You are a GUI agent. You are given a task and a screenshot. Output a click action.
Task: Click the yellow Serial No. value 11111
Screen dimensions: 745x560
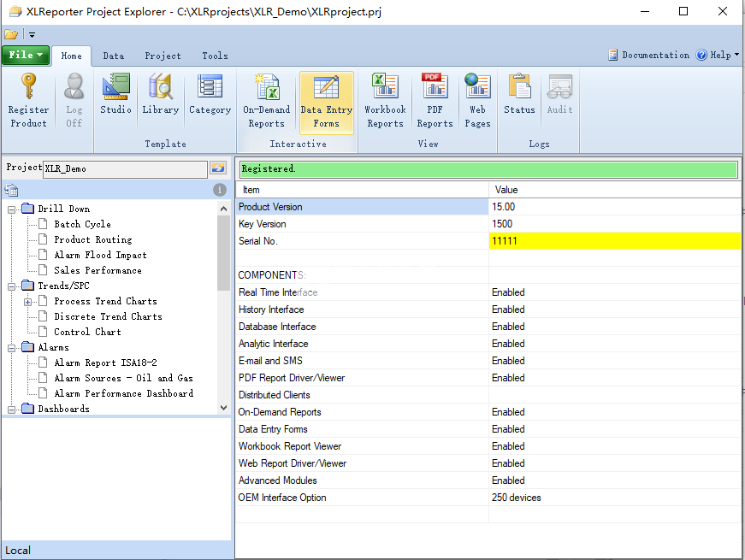coord(615,241)
